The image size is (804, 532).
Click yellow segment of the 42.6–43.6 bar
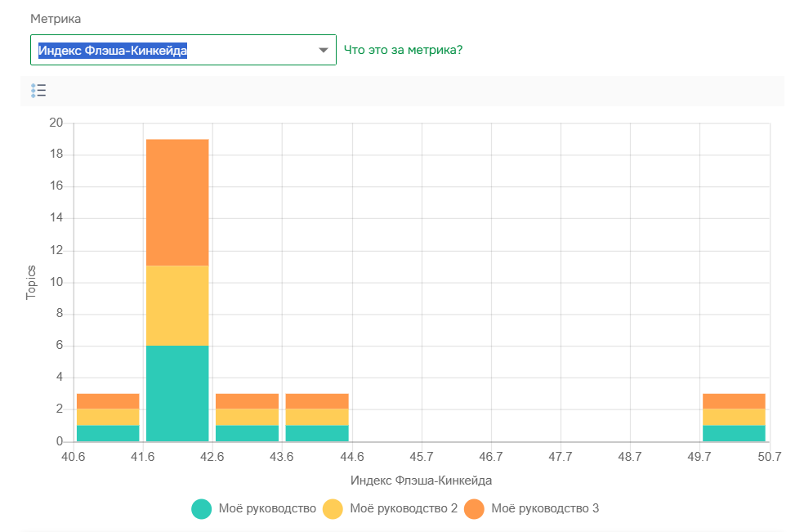click(247, 417)
